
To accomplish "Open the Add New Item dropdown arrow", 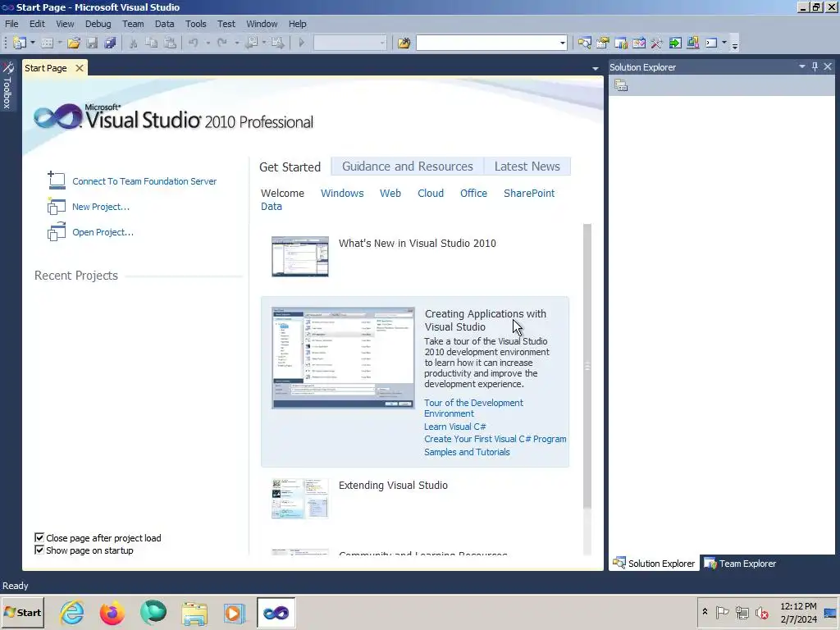I will pyautogui.click(x=59, y=43).
